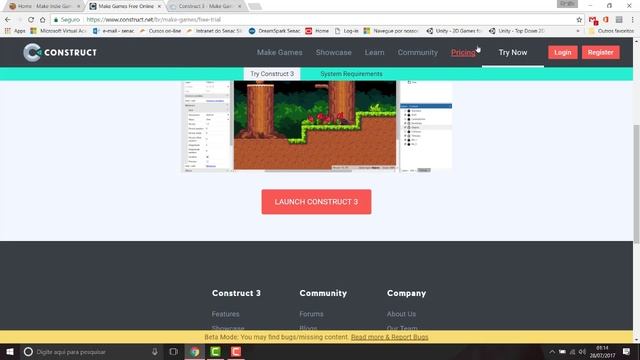Open the volume control in system tray
This screenshot has width=640, height=360.
[x=582, y=352]
